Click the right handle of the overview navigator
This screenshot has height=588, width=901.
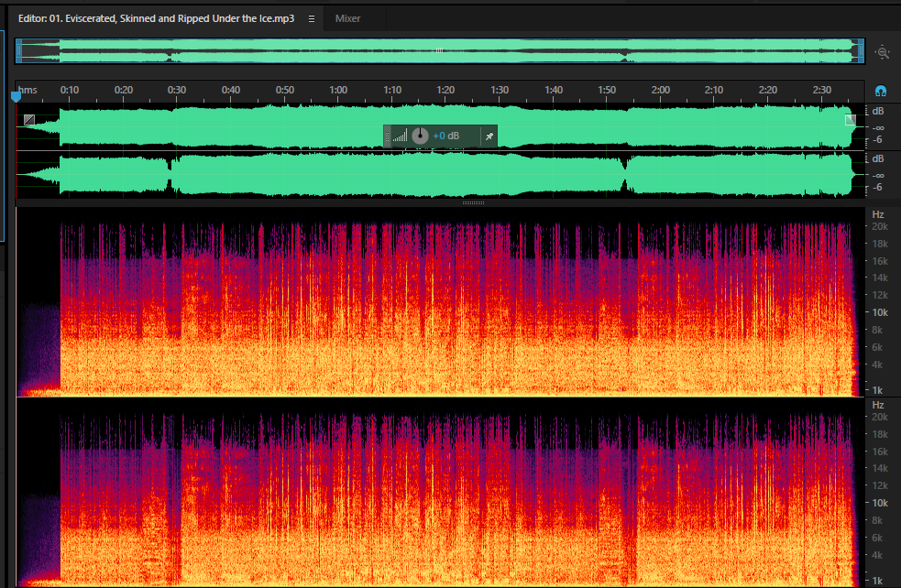[x=861, y=51]
